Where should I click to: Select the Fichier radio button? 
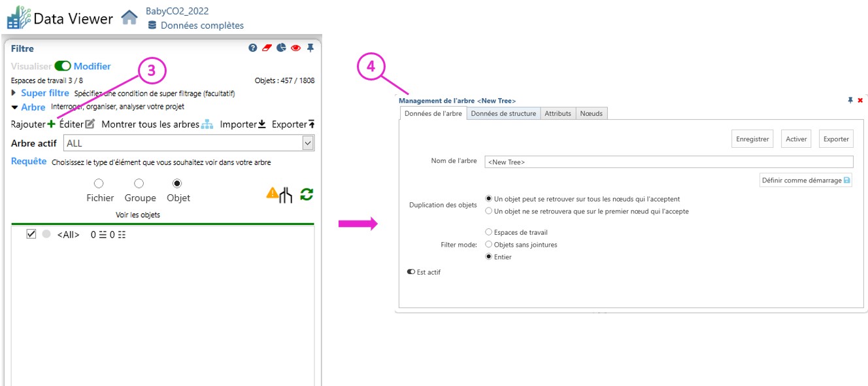click(x=99, y=184)
